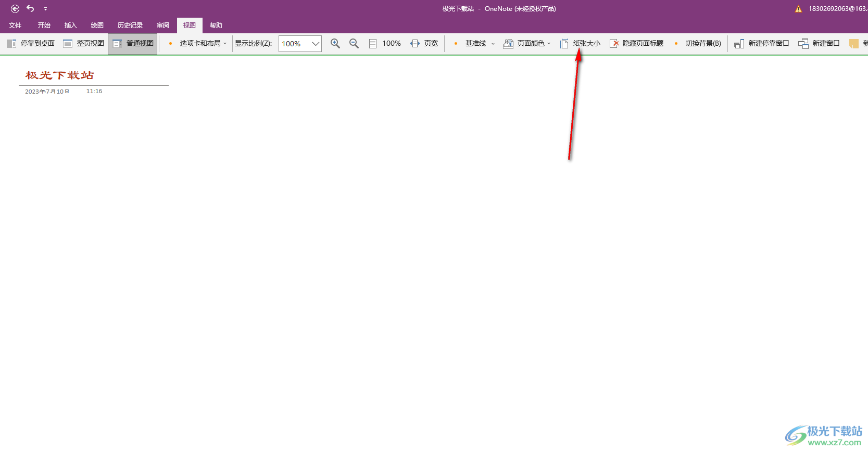Switch to 整页视图 full page view
Viewport: 868px width, 451px height.
pyautogui.click(x=84, y=44)
